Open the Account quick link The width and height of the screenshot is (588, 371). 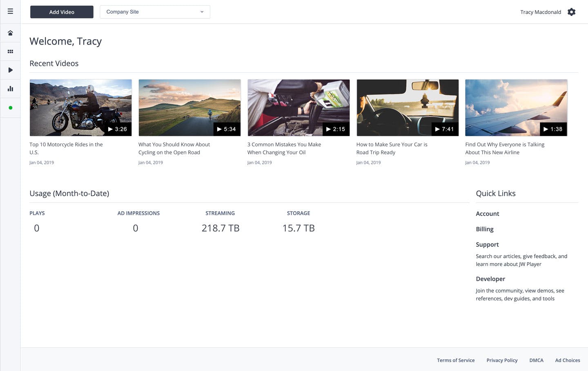point(488,214)
